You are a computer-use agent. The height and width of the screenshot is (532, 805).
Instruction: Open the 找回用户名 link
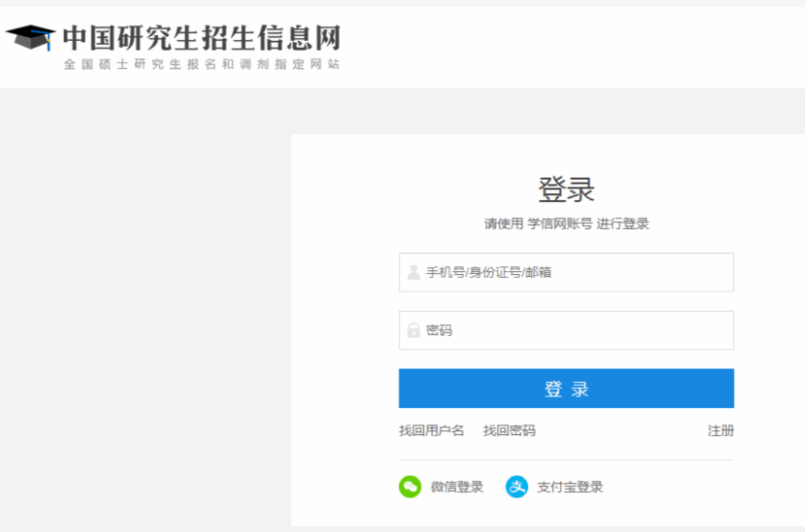(x=431, y=430)
